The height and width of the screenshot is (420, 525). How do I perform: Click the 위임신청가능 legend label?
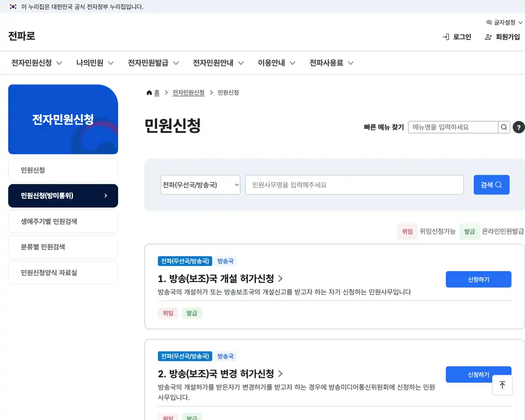(x=438, y=231)
